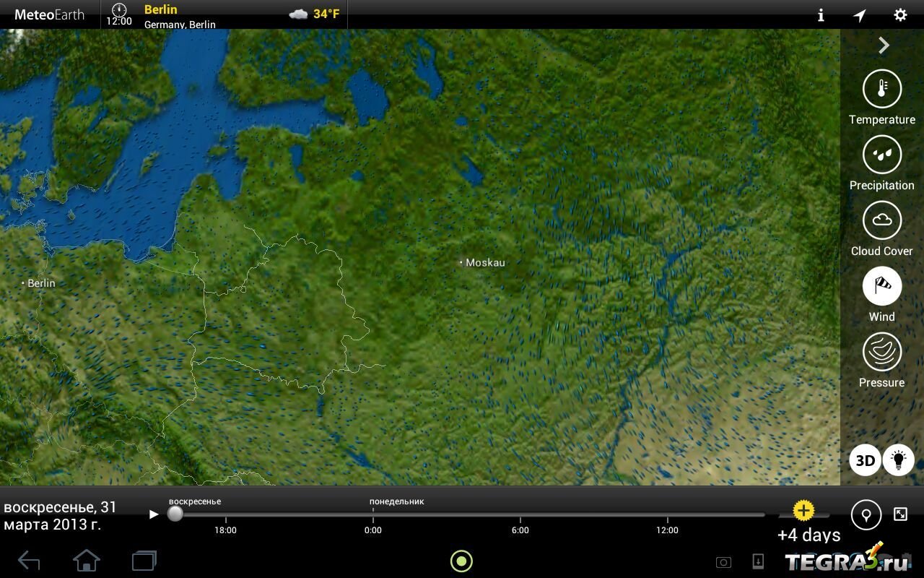Tap the GPS location arrow icon
Image resolution: width=924 pixels, height=578 pixels.
[860, 15]
